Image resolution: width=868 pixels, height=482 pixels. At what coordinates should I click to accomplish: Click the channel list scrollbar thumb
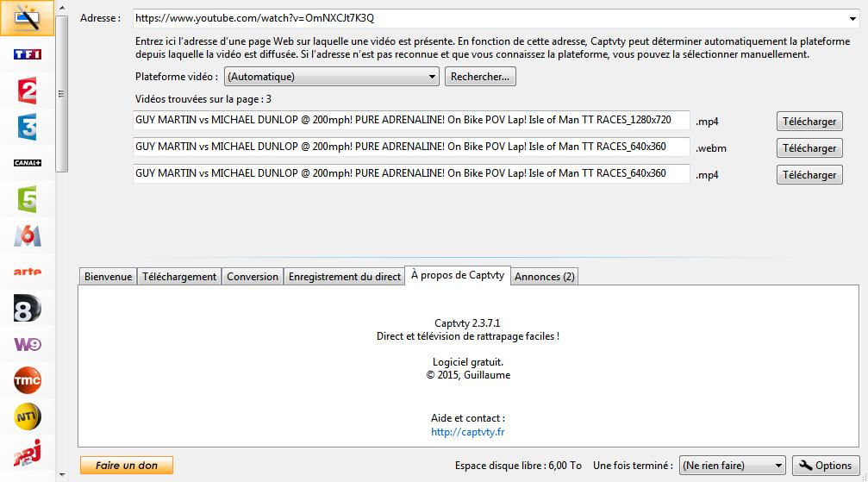[62, 94]
